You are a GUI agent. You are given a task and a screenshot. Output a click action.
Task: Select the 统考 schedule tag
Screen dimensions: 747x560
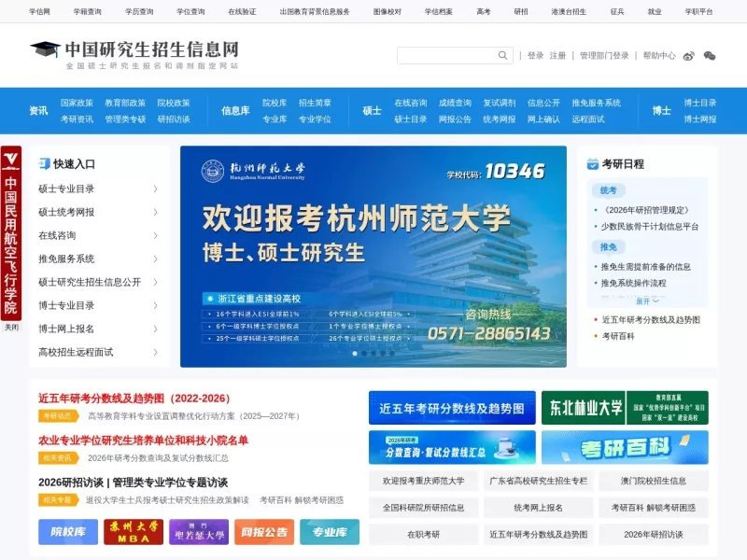point(609,190)
